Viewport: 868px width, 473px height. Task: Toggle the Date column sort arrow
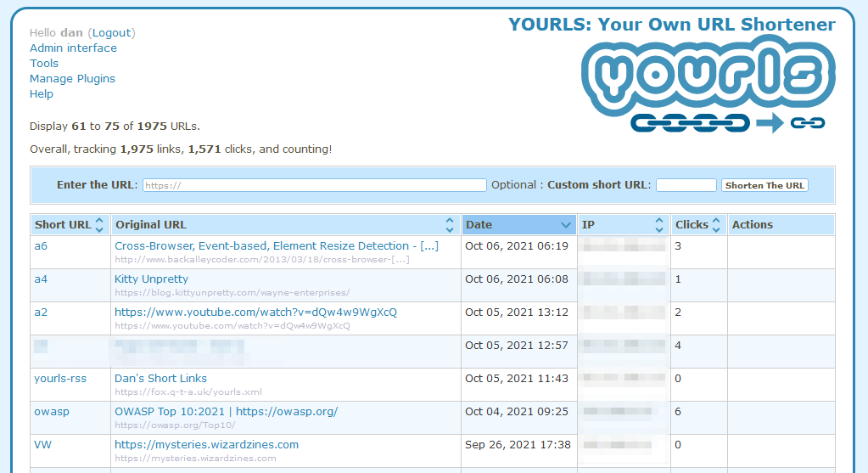click(x=566, y=225)
